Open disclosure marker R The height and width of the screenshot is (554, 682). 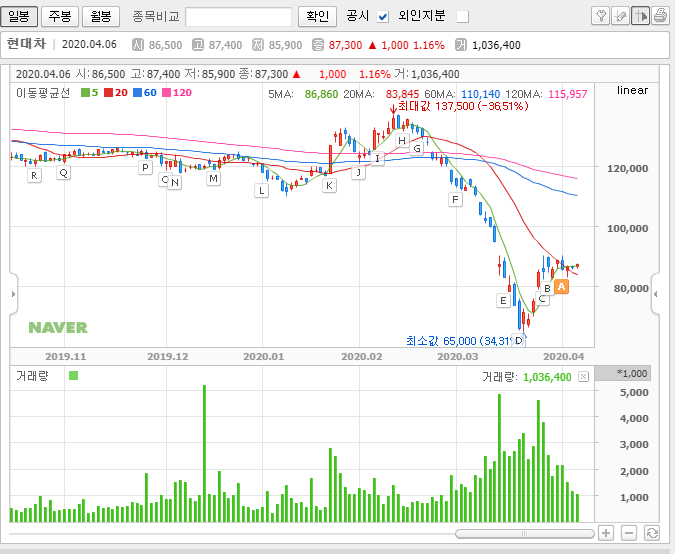point(34,176)
